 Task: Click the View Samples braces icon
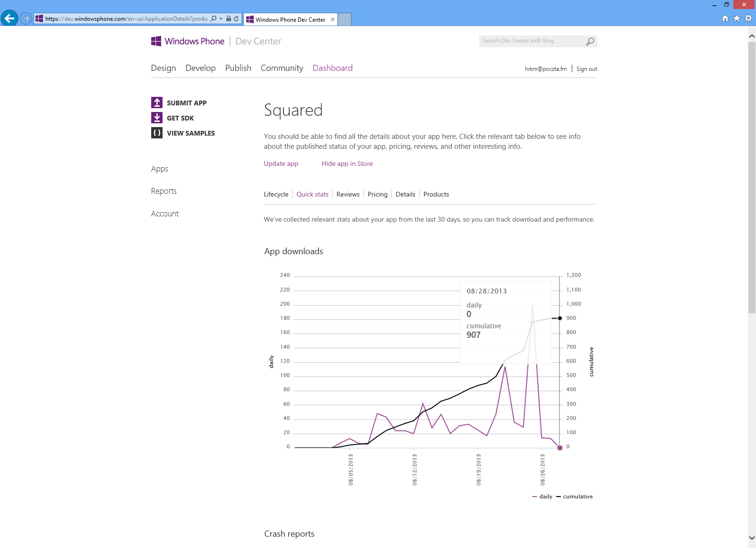point(157,133)
